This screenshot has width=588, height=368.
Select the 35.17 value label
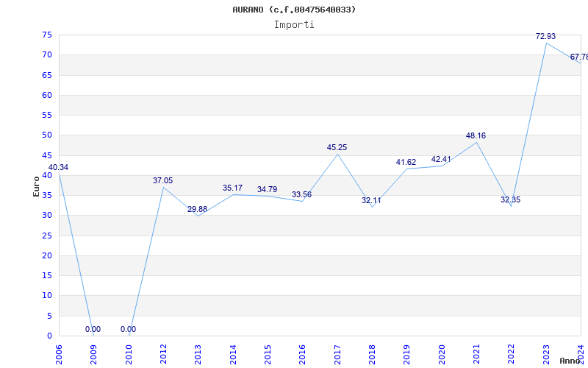pyautogui.click(x=232, y=188)
